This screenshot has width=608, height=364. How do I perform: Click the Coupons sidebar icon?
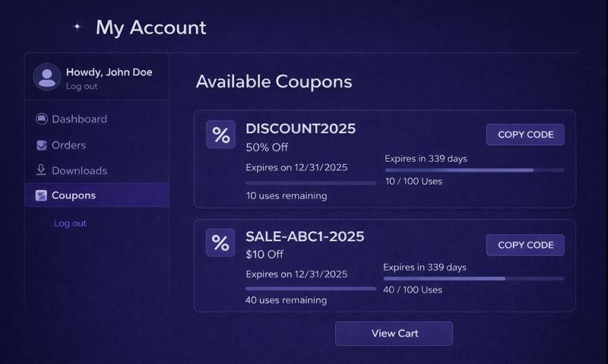point(41,195)
